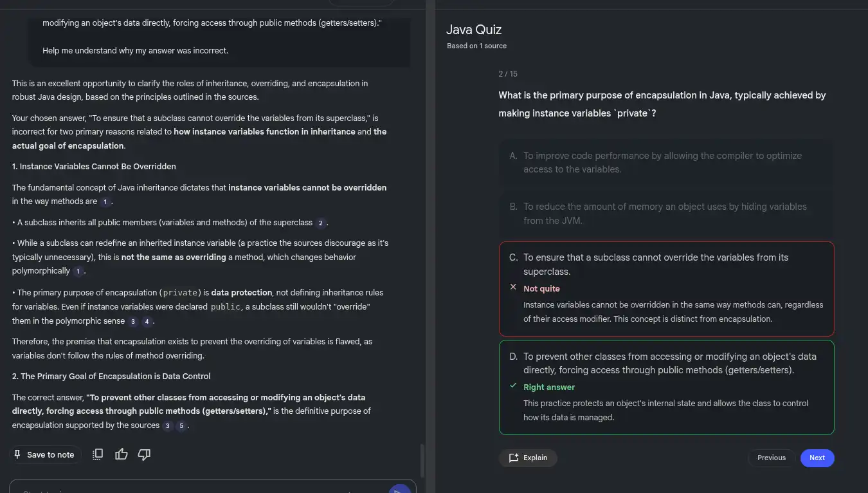Click the chat text input box
Viewport: 868px width, 493px height.
[193, 488]
